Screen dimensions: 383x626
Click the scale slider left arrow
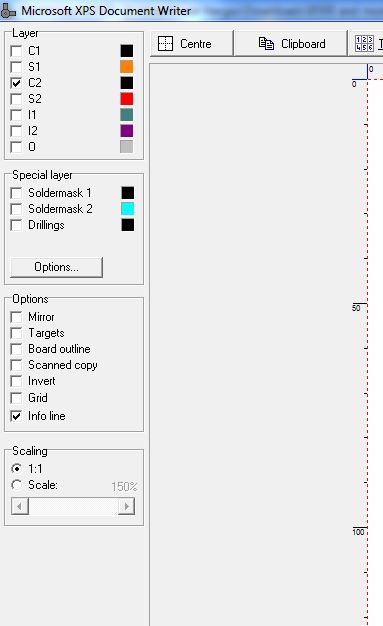(20, 507)
